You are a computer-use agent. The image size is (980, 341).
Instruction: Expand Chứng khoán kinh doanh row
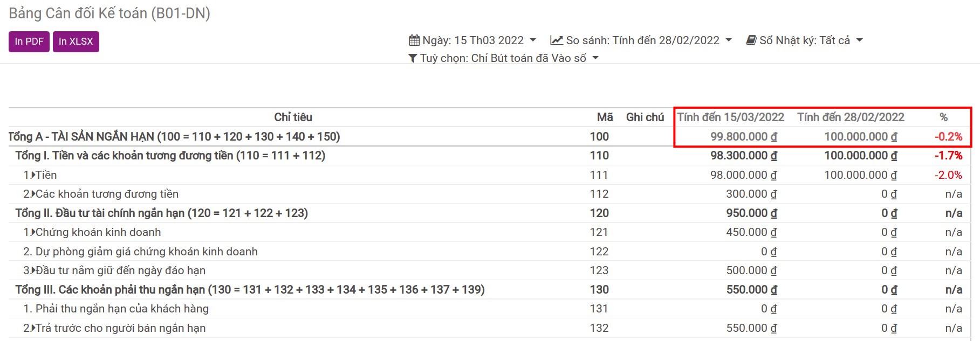pos(33,232)
